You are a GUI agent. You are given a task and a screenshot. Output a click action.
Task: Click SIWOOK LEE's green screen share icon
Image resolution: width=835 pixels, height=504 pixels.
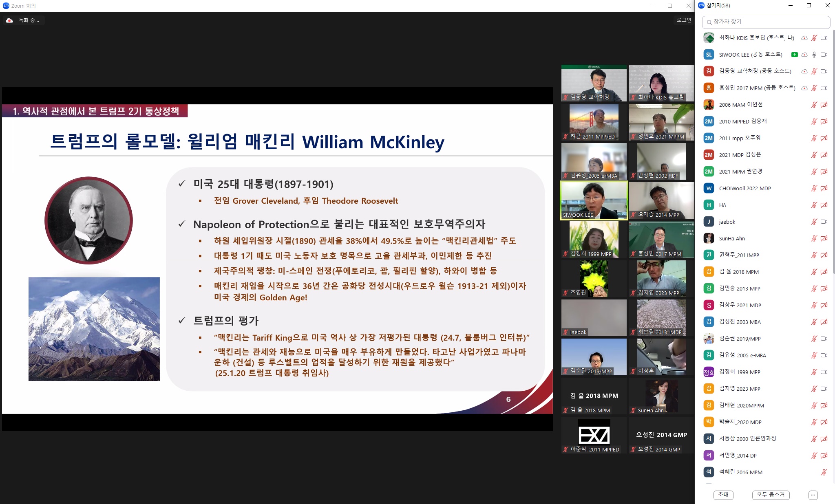click(x=794, y=55)
